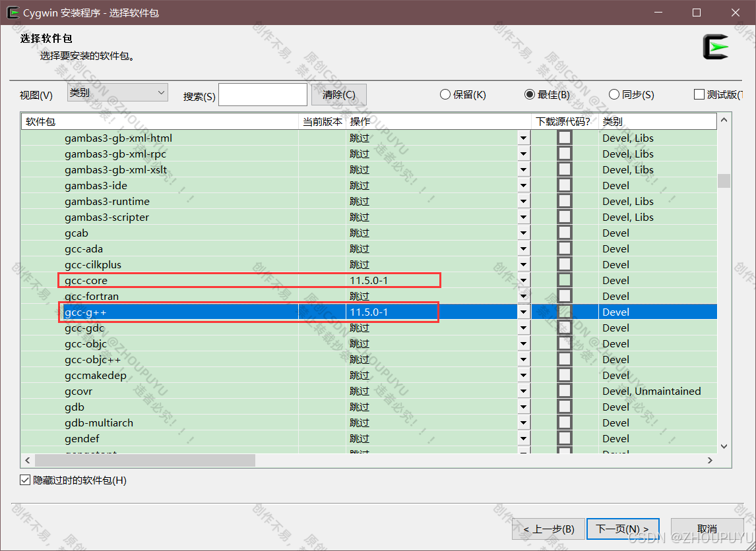The height and width of the screenshot is (551, 756).
Task: Select the gcc-fortran package row
Action: [x=369, y=296]
